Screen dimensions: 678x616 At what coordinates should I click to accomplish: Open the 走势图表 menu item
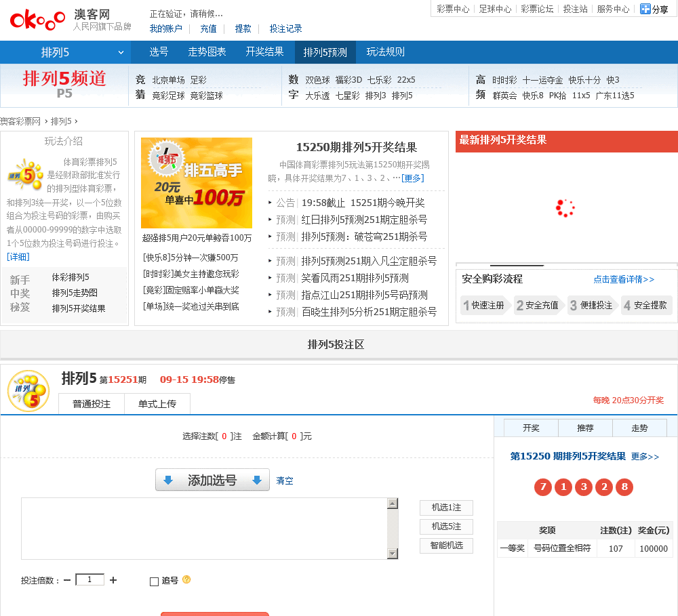tap(207, 52)
